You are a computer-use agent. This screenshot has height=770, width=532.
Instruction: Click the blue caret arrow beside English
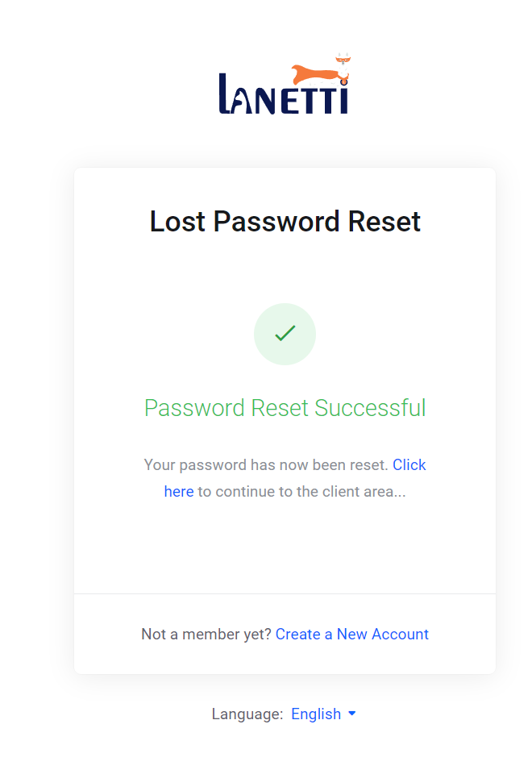[x=352, y=713]
